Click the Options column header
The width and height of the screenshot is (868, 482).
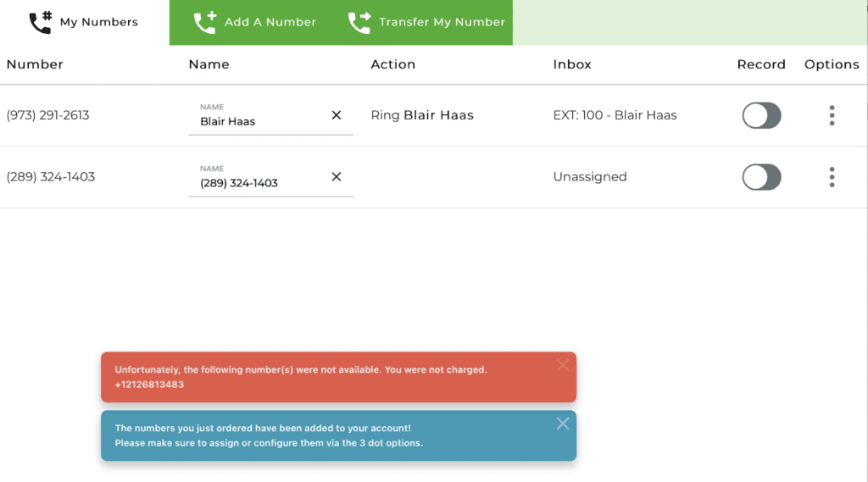[832, 64]
